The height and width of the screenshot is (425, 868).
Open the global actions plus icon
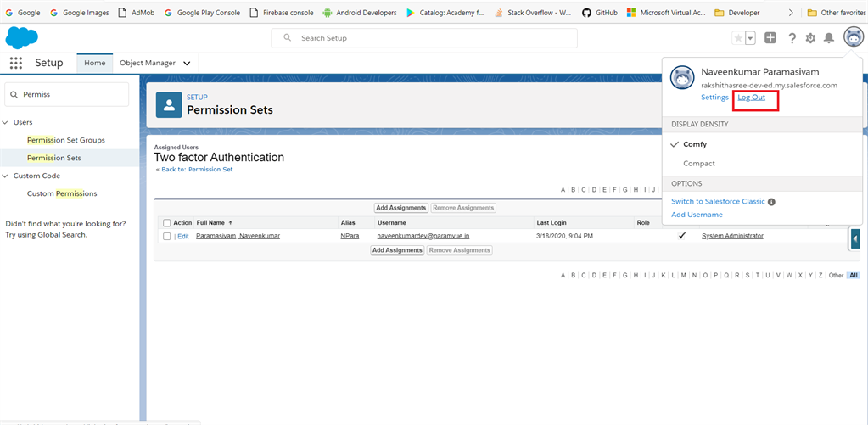coord(770,37)
